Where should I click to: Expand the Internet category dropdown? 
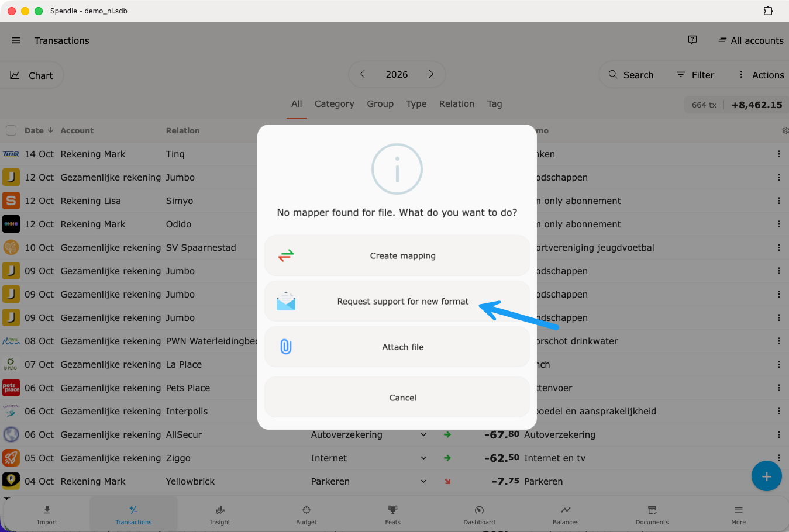click(423, 458)
